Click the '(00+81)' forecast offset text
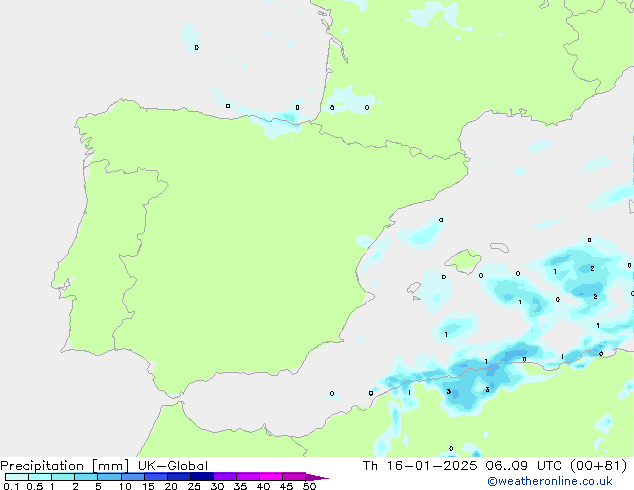This screenshot has width=634, height=490. click(x=598, y=466)
